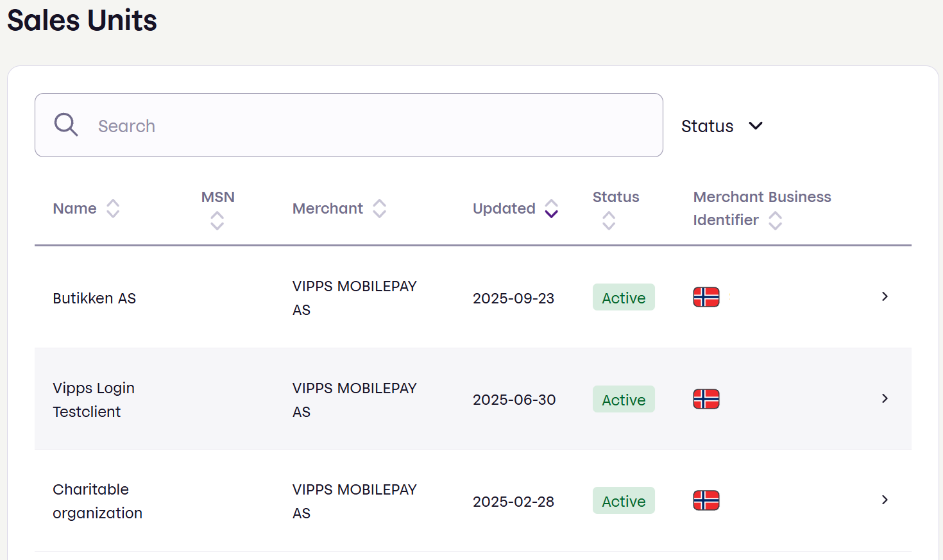Select the Charitable organization sales unit
The width and height of the screenshot is (943, 560).
point(98,500)
